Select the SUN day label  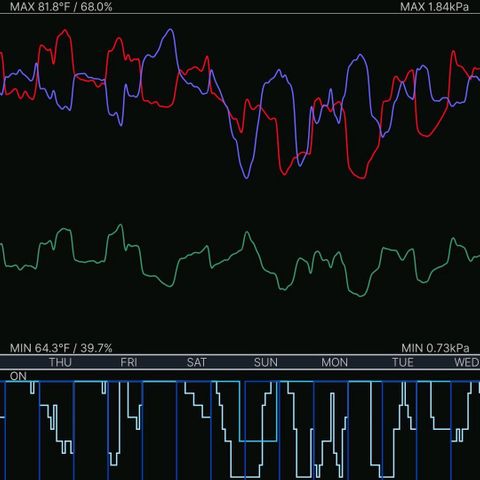(266, 362)
